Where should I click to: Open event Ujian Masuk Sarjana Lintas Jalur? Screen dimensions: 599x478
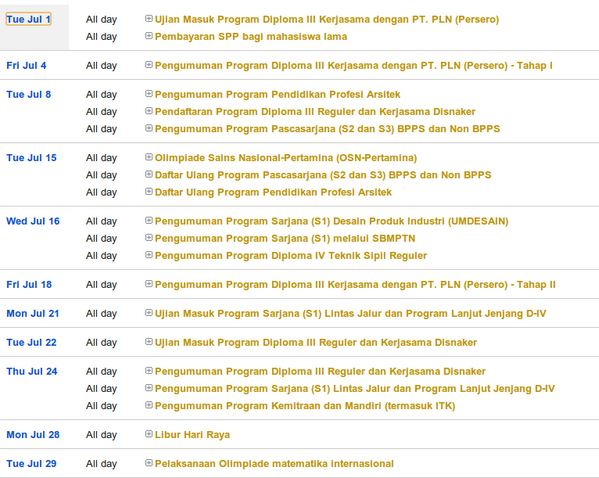pyautogui.click(x=351, y=314)
